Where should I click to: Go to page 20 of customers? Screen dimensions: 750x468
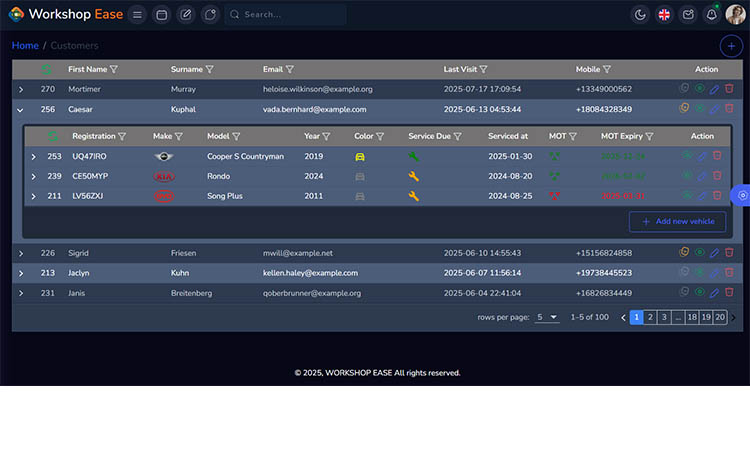[719, 317]
